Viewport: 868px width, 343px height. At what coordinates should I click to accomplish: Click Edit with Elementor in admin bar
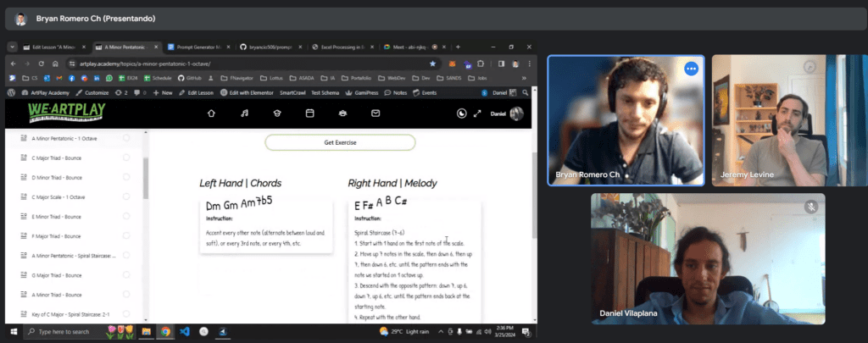[x=248, y=92]
